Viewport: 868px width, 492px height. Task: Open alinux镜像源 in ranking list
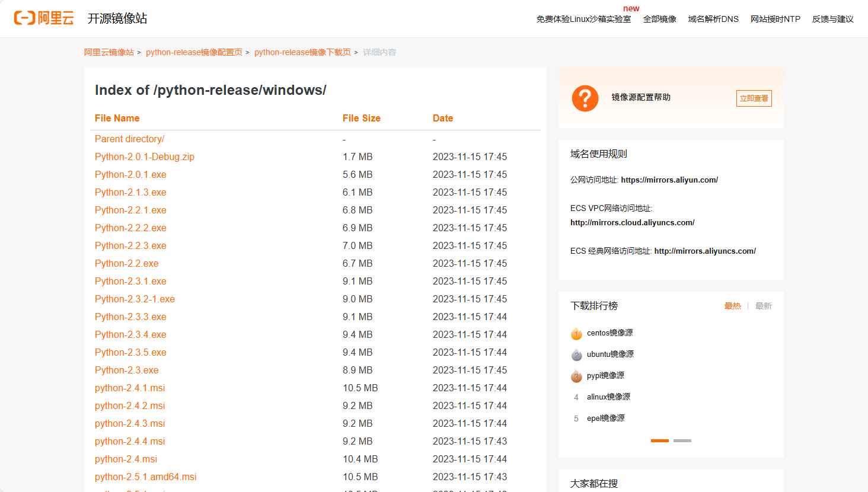point(608,397)
